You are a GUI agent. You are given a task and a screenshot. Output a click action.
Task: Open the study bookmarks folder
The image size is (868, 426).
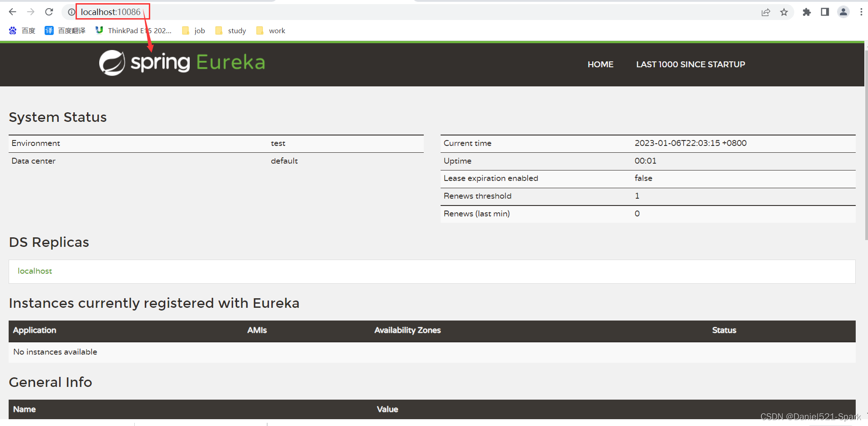(x=231, y=30)
